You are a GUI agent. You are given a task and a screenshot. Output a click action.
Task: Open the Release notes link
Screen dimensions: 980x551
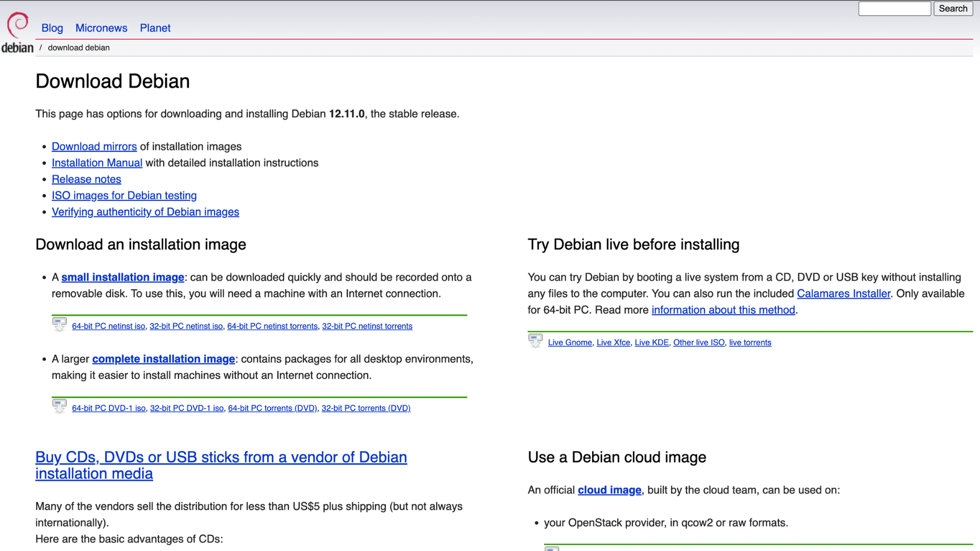click(x=86, y=179)
